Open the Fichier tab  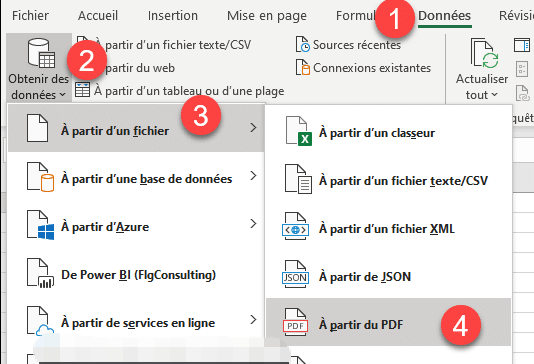click(30, 16)
